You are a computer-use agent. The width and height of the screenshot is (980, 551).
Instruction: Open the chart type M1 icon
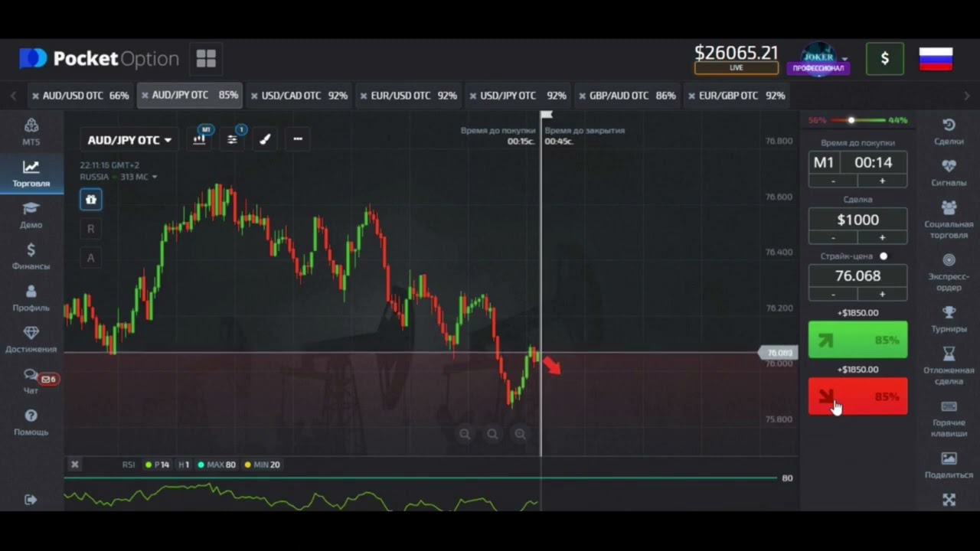click(x=200, y=139)
